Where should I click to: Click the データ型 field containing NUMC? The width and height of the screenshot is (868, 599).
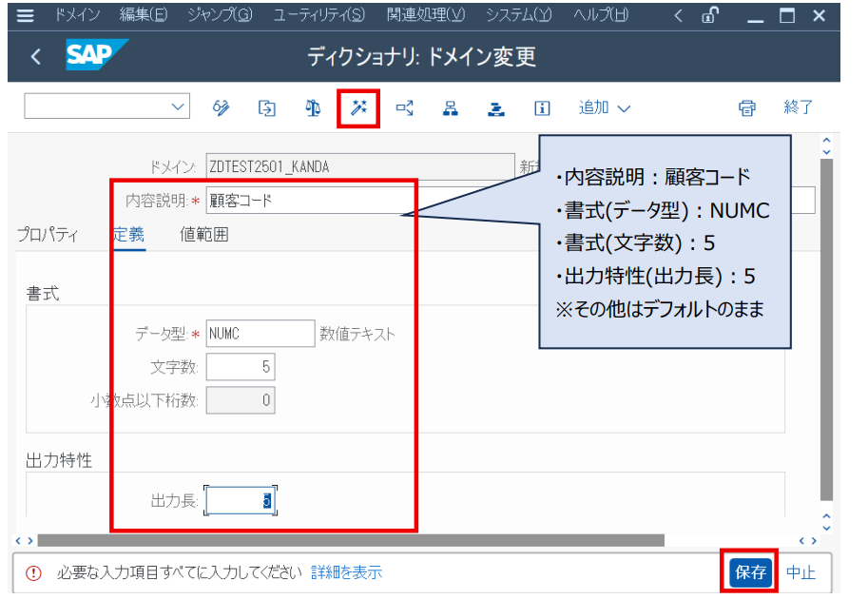(260, 334)
